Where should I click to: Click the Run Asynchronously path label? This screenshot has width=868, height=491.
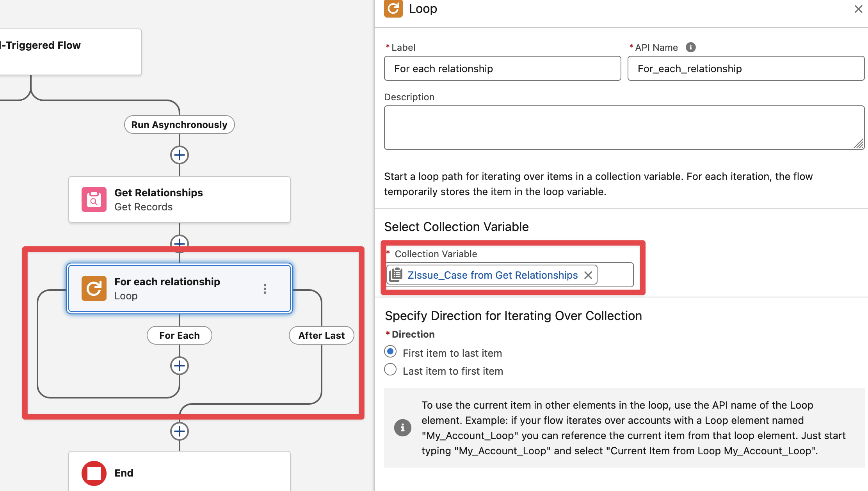(x=179, y=125)
